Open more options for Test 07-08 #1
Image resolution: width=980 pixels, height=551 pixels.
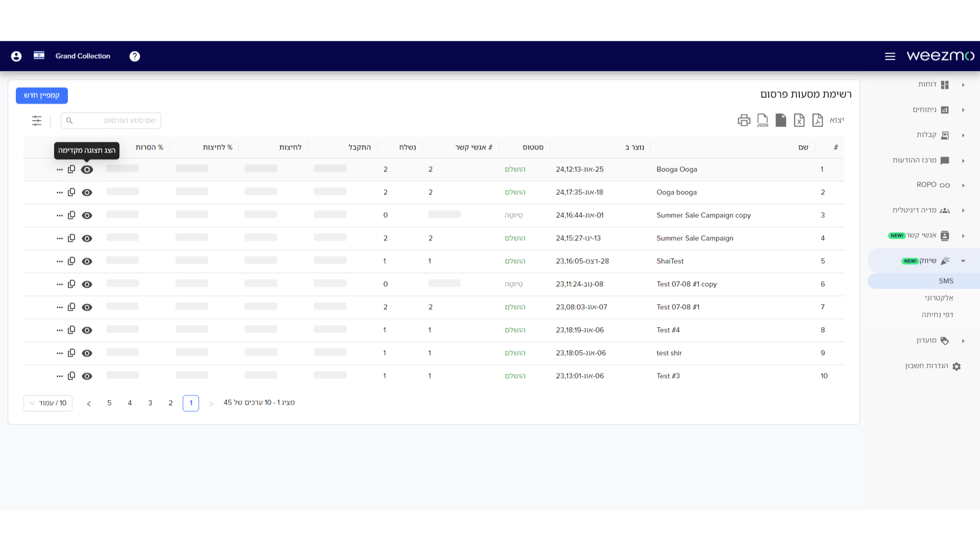tap(60, 307)
